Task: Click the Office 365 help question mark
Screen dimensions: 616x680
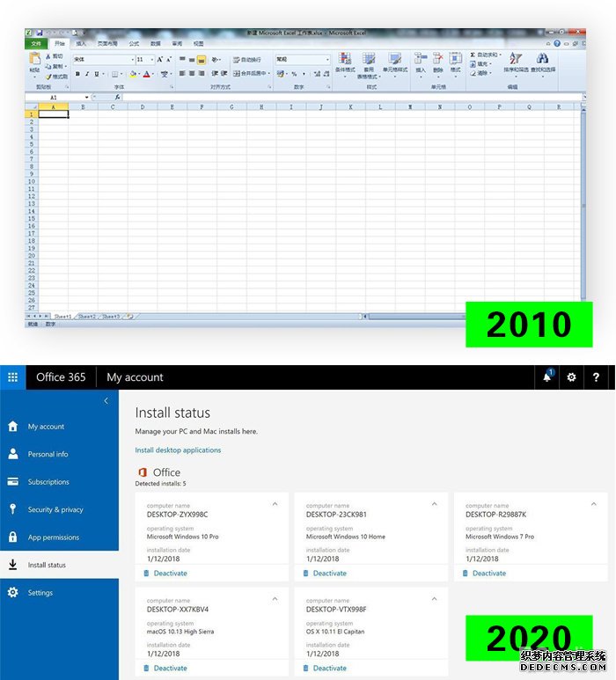Action: tap(596, 377)
